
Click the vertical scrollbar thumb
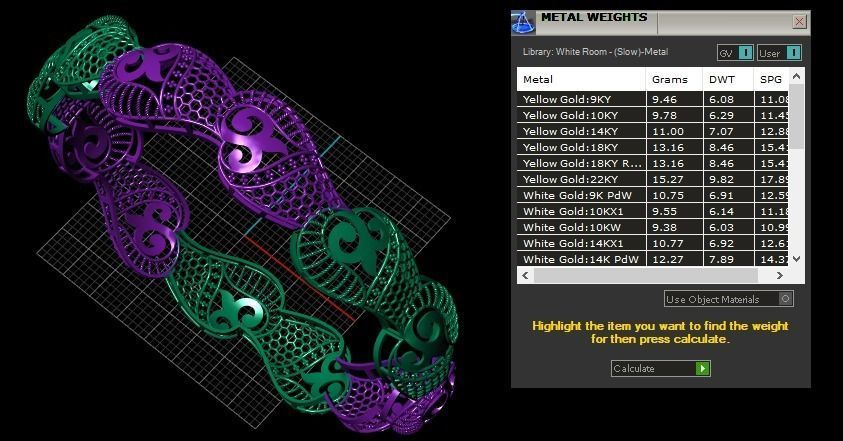click(797, 116)
